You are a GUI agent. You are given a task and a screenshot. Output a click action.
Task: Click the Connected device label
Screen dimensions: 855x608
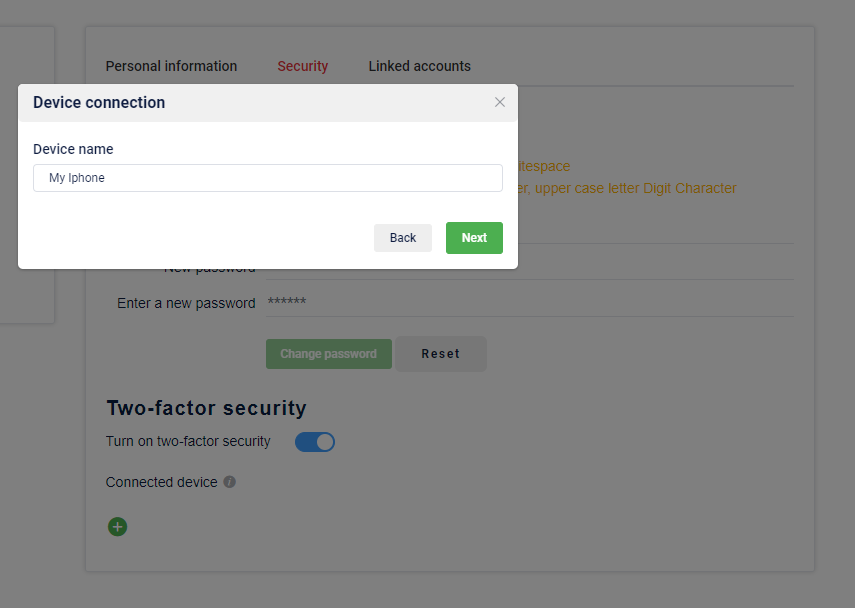pyautogui.click(x=161, y=482)
